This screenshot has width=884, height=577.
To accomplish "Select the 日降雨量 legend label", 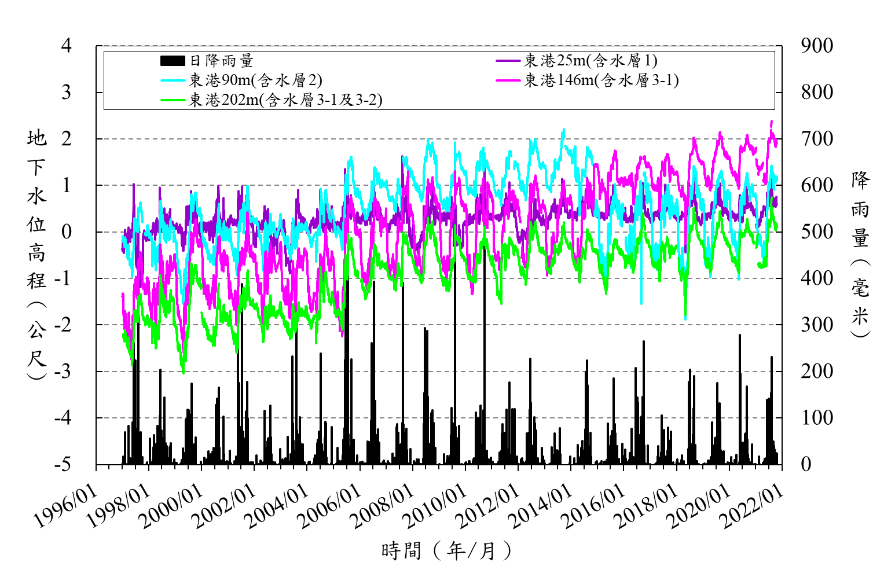I will click(221, 61).
